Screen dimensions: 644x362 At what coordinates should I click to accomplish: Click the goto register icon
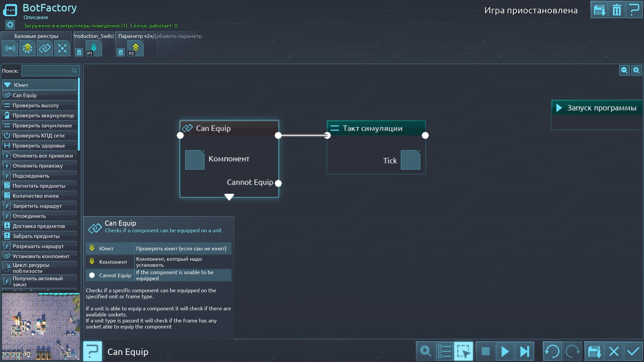(x=62, y=49)
